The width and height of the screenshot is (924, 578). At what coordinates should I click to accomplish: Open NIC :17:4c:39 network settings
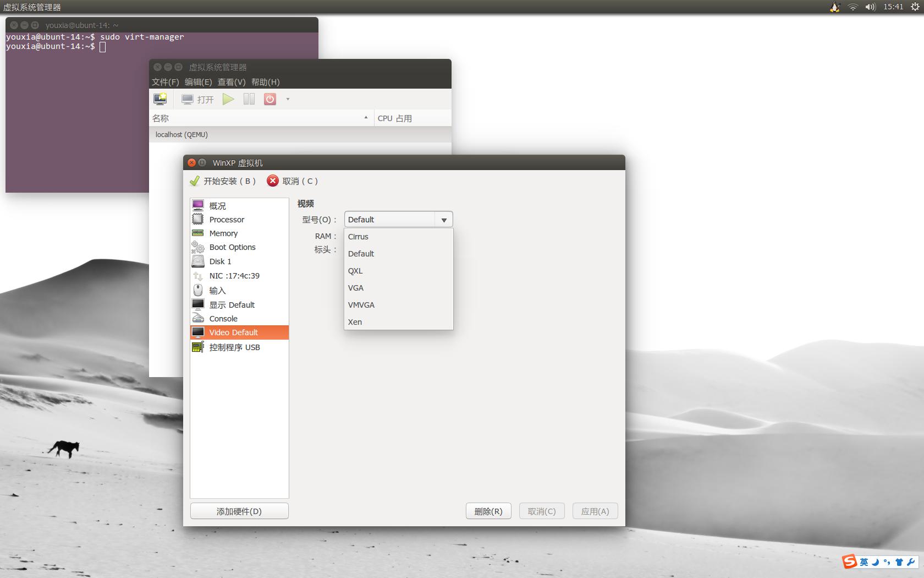[234, 276]
